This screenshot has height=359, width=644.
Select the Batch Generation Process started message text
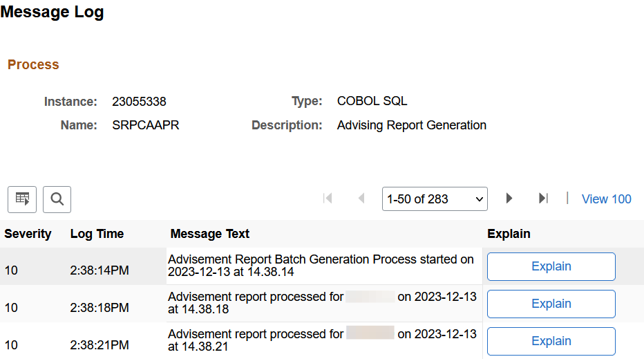(x=321, y=266)
